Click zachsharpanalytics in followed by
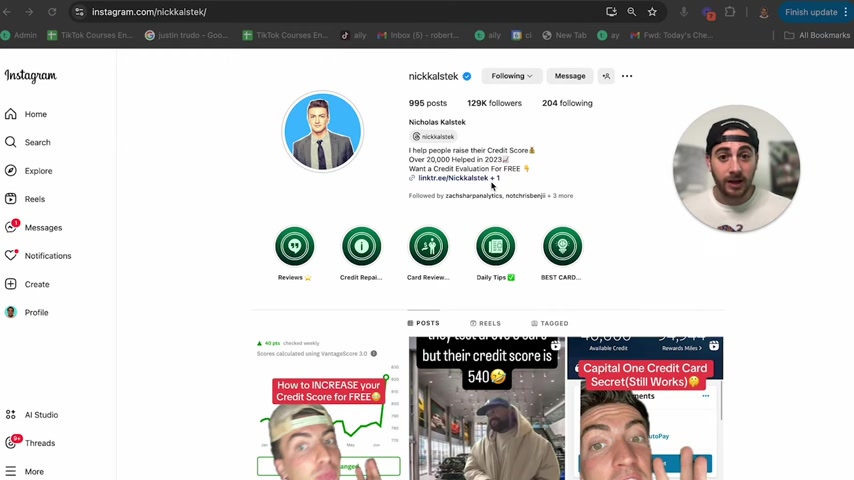 [473, 196]
